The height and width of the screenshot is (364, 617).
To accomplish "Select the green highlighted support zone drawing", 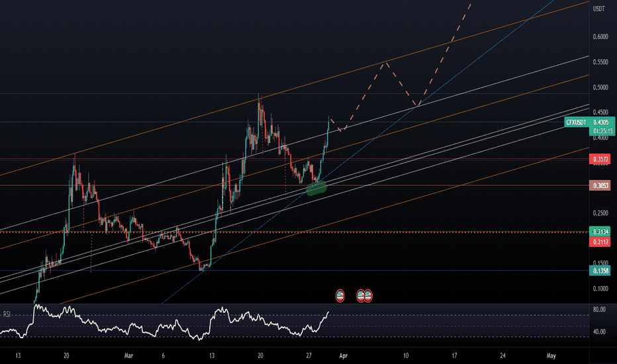I will (x=316, y=188).
